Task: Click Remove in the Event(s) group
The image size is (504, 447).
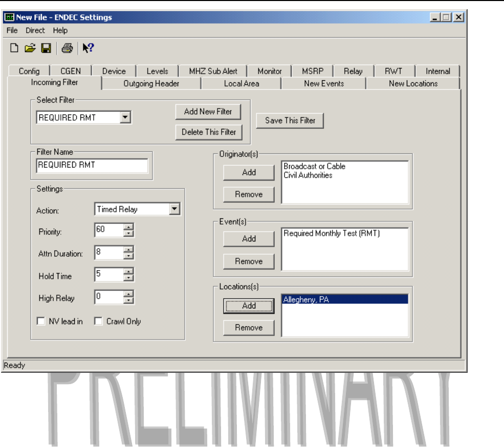Action: click(249, 261)
